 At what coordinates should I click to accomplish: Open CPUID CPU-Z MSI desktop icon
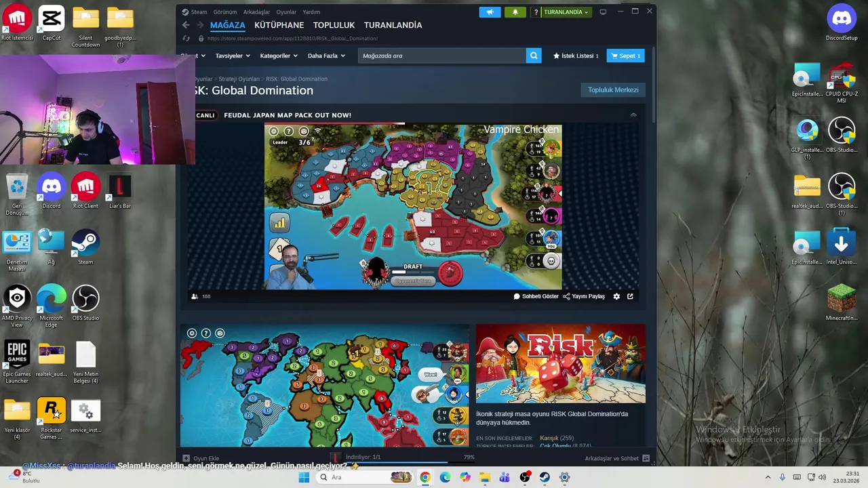click(842, 83)
